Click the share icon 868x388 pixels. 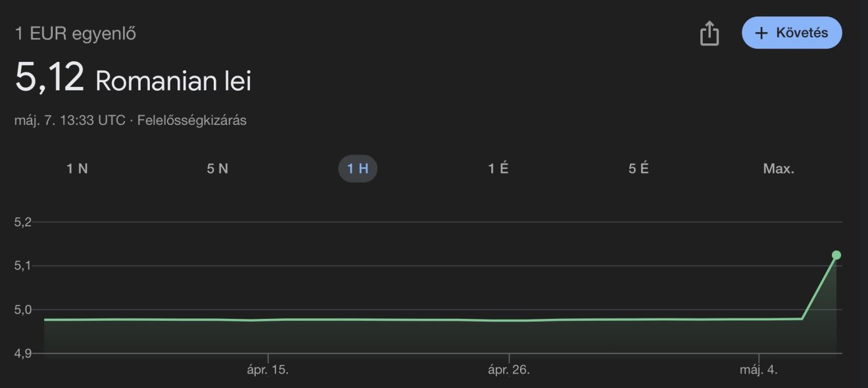click(710, 33)
